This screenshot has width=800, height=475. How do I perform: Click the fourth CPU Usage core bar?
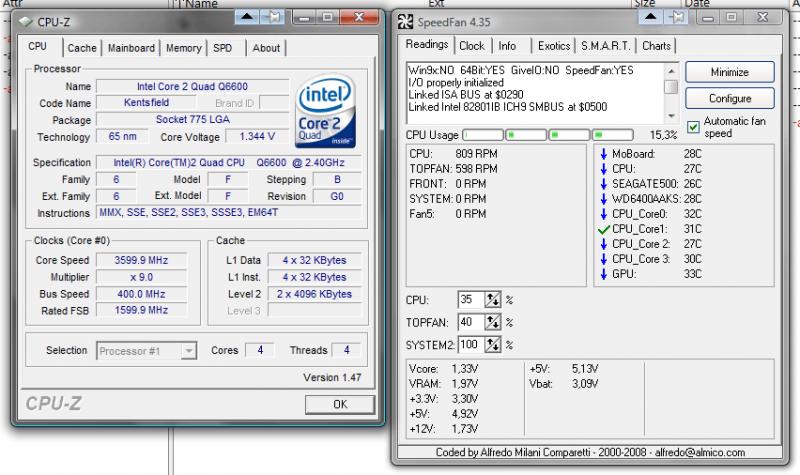[x=612, y=135]
